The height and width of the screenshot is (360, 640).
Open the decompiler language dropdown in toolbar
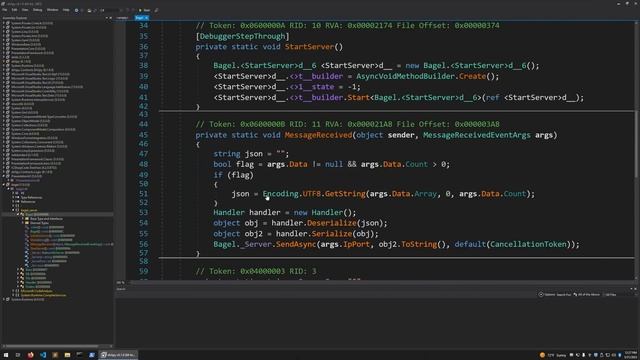pos(110,10)
